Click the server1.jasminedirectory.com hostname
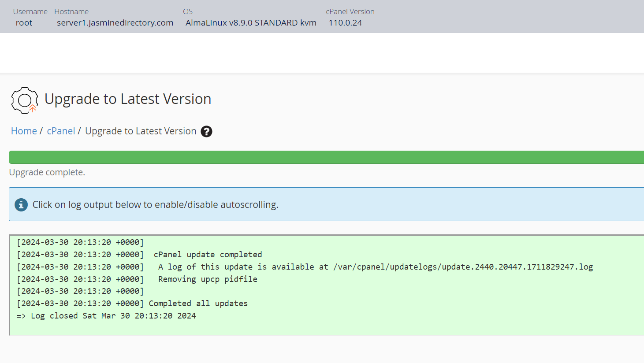 tap(115, 23)
